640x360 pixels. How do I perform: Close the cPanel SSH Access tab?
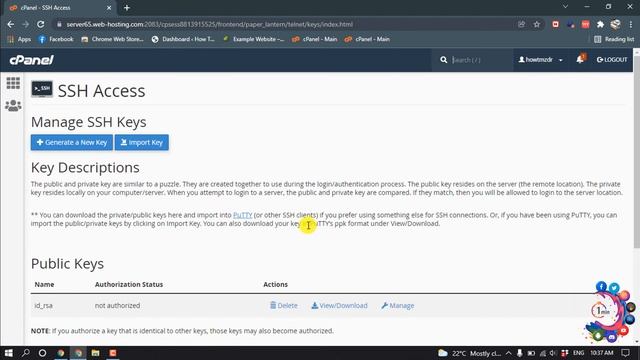(x=109, y=8)
